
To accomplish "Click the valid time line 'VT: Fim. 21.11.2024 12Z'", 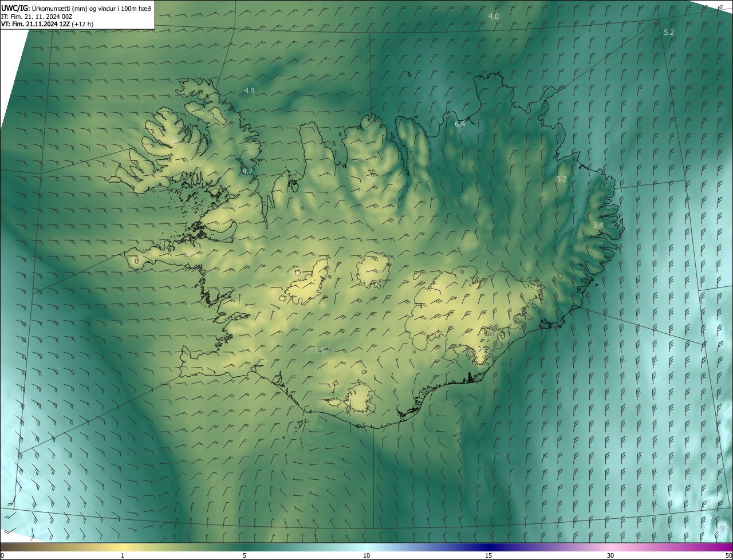I will [x=36, y=24].
